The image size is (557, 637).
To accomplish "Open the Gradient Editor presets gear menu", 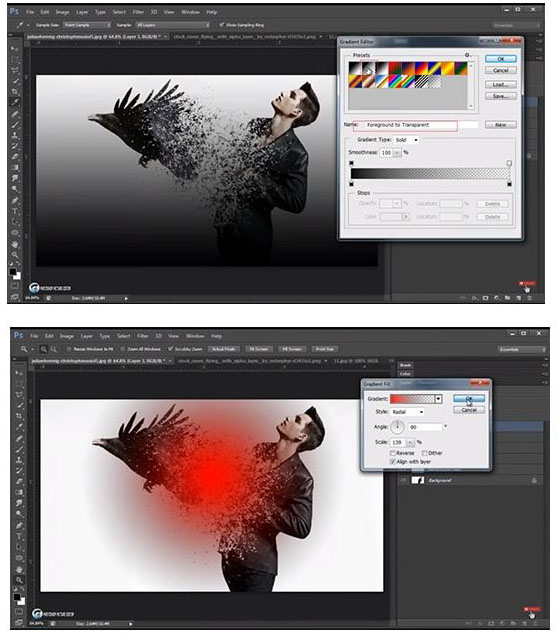I will (467, 55).
